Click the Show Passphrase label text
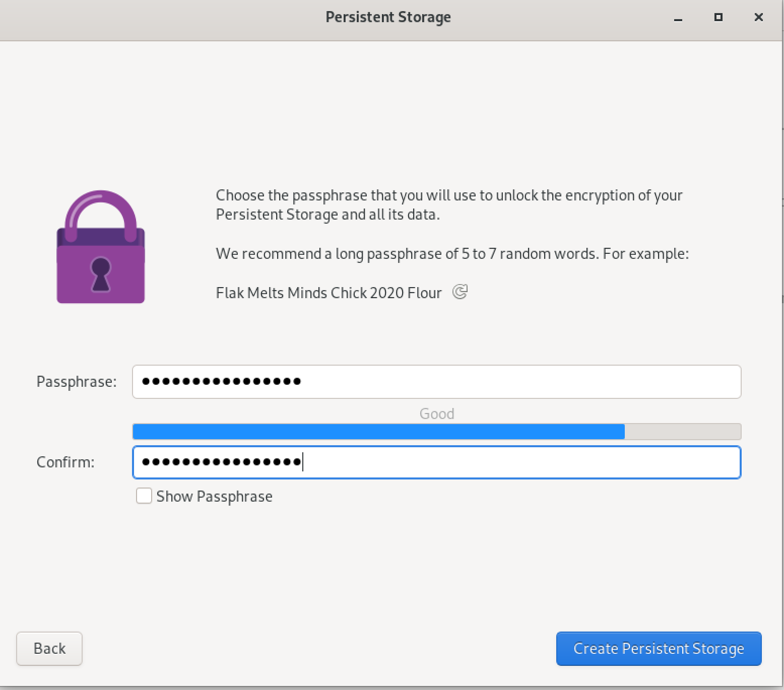Image resolution: width=784 pixels, height=690 pixels. pyautogui.click(x=213, y=496)
